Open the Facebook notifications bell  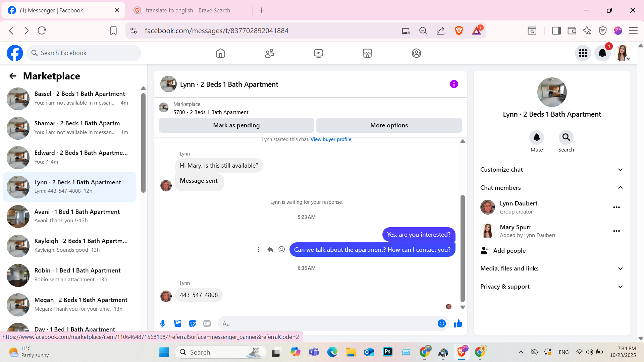pos(602,53)
